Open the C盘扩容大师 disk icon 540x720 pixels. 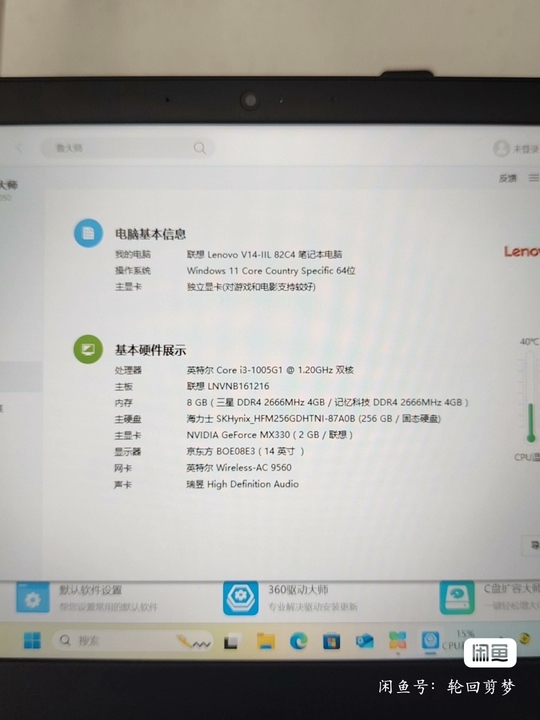pos(456,597)
